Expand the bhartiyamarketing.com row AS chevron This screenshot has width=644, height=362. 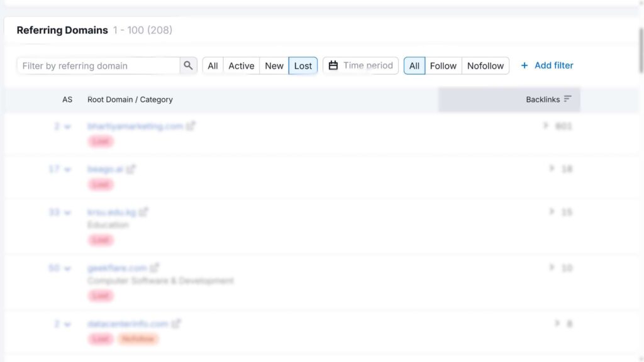coord(67,127)
